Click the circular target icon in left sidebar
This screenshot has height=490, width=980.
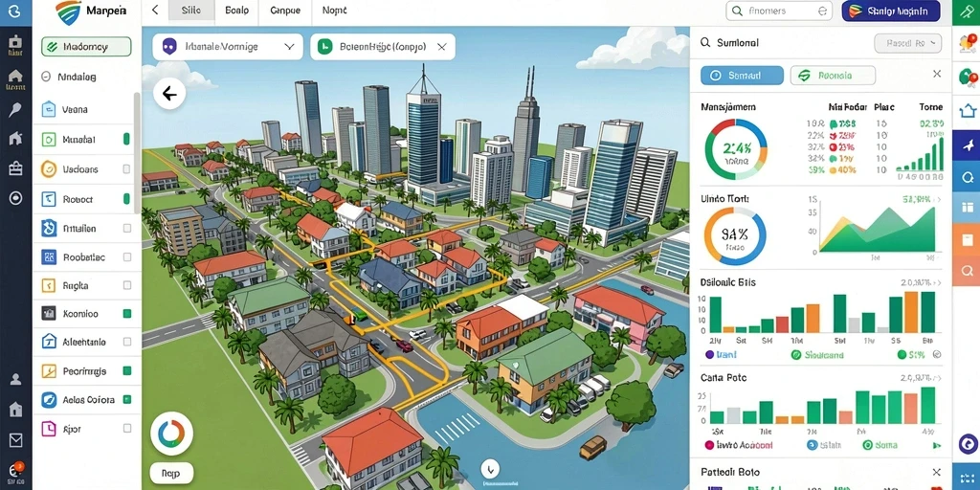click(x=15, y=198)
